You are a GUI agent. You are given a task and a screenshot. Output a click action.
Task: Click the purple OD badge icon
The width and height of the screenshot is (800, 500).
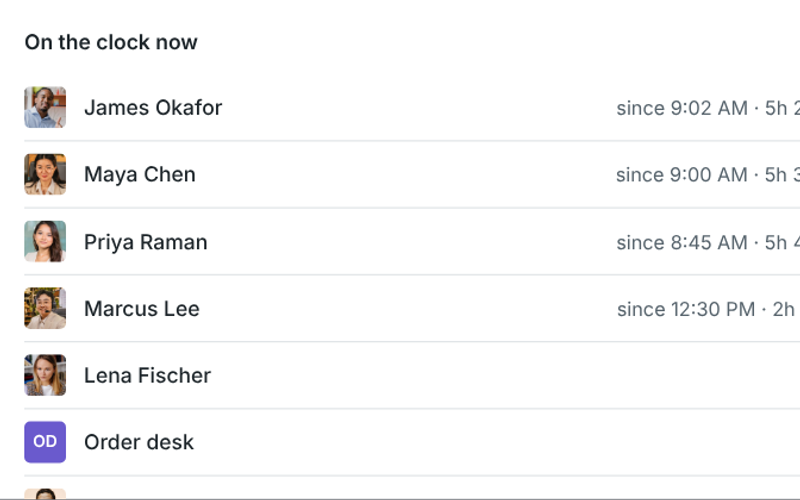pos(45,442)
